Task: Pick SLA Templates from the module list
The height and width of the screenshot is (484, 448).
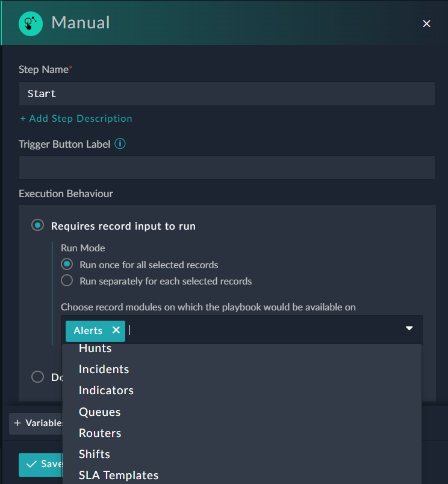Action: pyautogui.click(x=241, y=476)
